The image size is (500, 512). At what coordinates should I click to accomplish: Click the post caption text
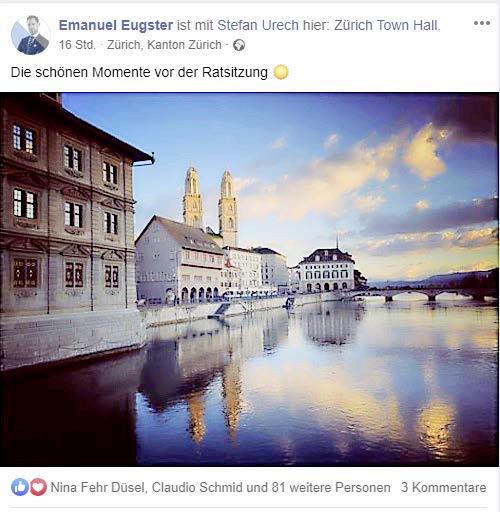139,72
